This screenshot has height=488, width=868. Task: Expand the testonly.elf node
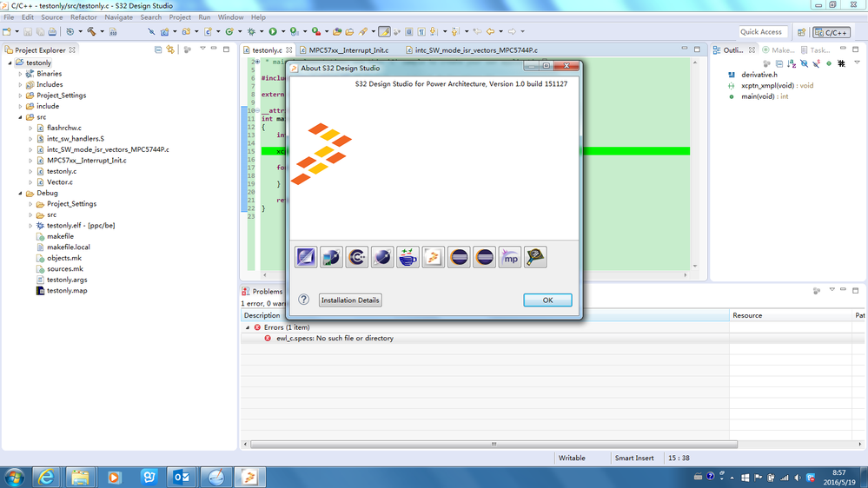[30, 226]
